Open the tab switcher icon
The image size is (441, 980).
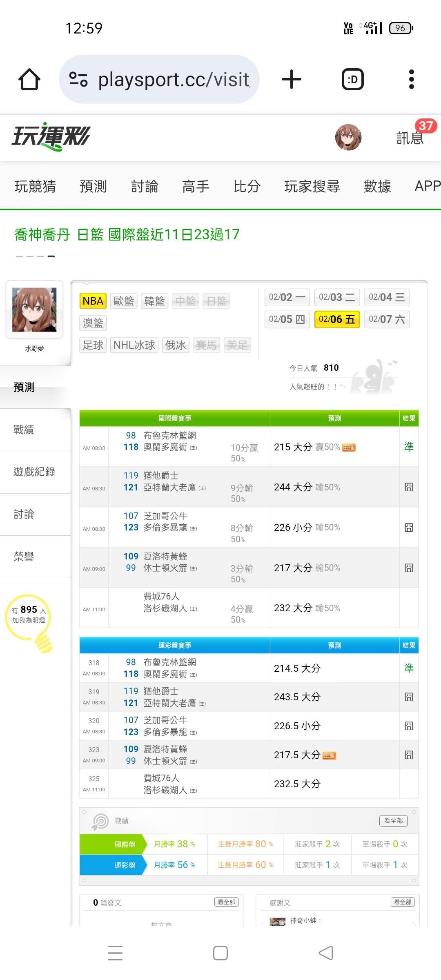pyautogui.click(x=353, y=79)
